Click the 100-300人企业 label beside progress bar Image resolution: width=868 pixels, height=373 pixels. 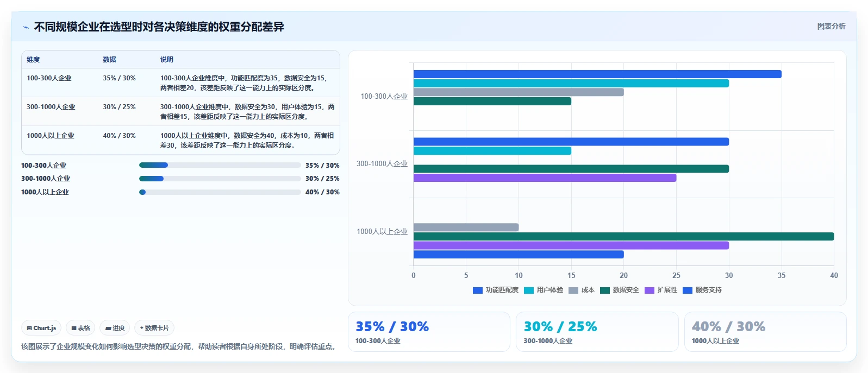click(x=43, y=166)
